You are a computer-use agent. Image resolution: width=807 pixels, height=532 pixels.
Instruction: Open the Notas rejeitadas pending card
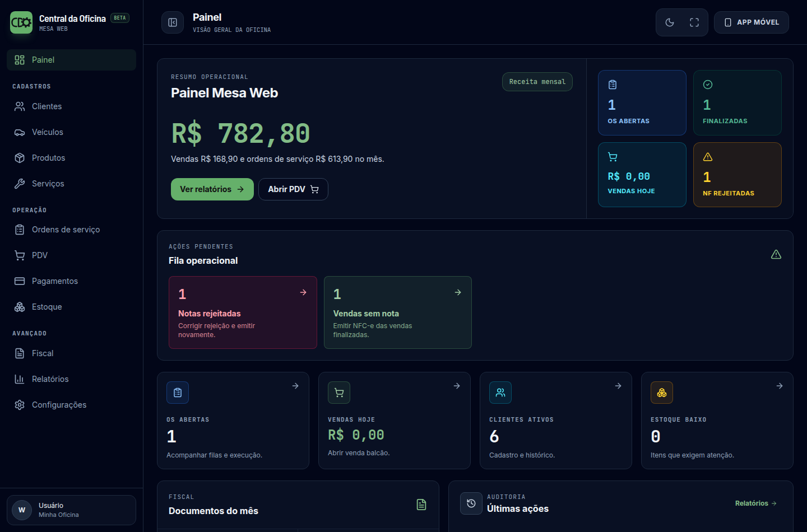click(243, 312)
